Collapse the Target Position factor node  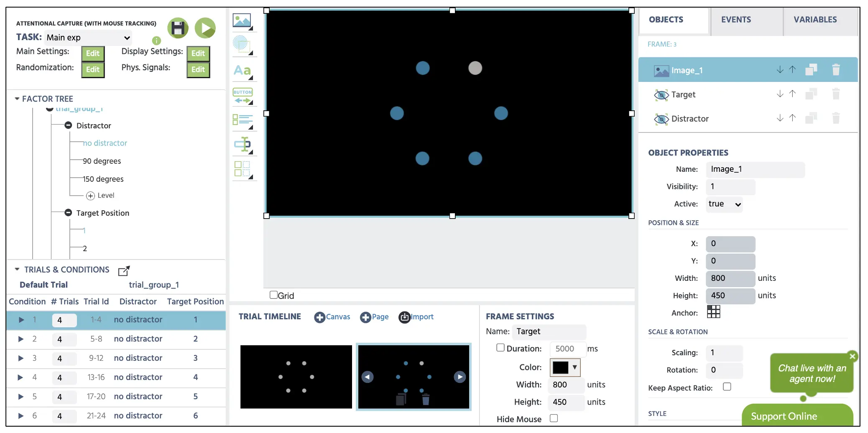pos(68,213)
